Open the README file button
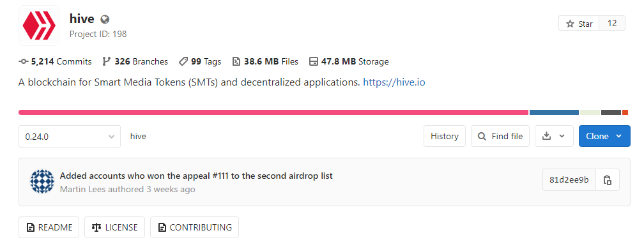644x242 pixels. (x=49, y=227)
